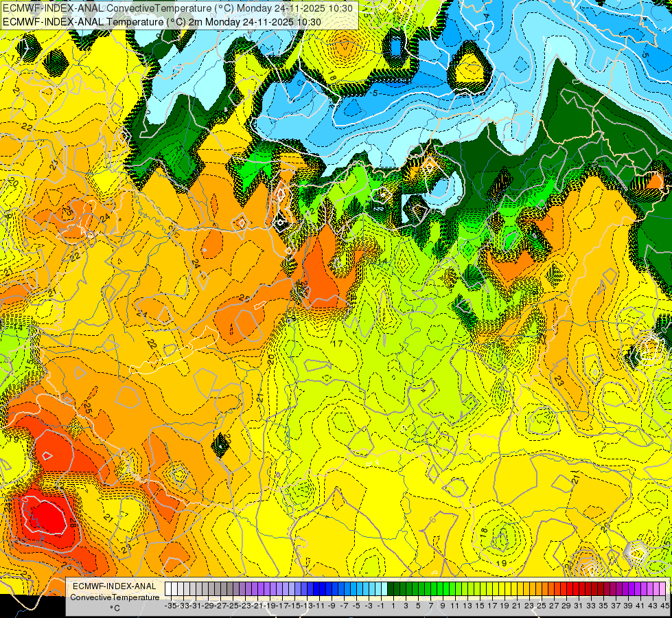Viewport: 672px width, 618px height.
Task: Click the '-11' legend scale value
Action: point(319,606)
